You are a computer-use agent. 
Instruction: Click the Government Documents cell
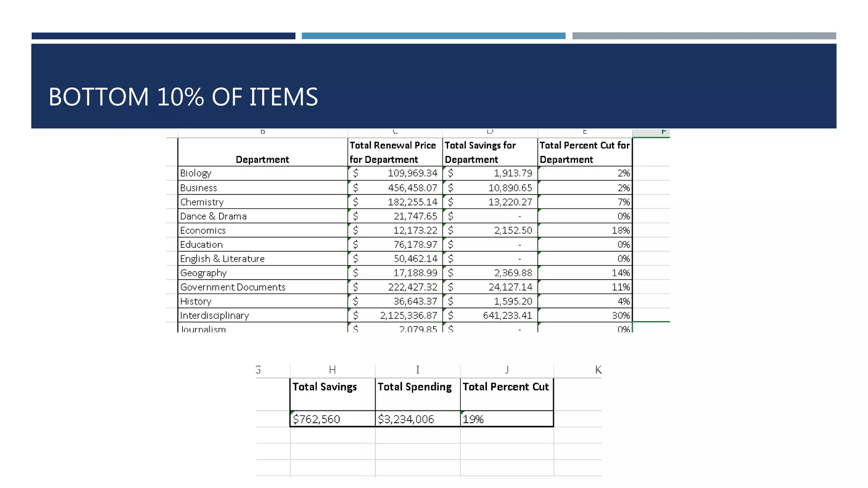click(262, 287)
